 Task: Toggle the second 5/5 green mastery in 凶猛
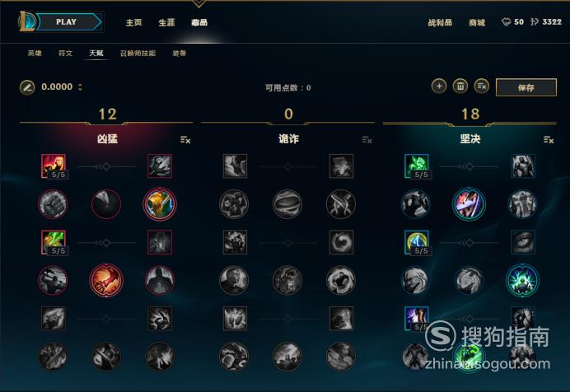click(x=54, y=242)
